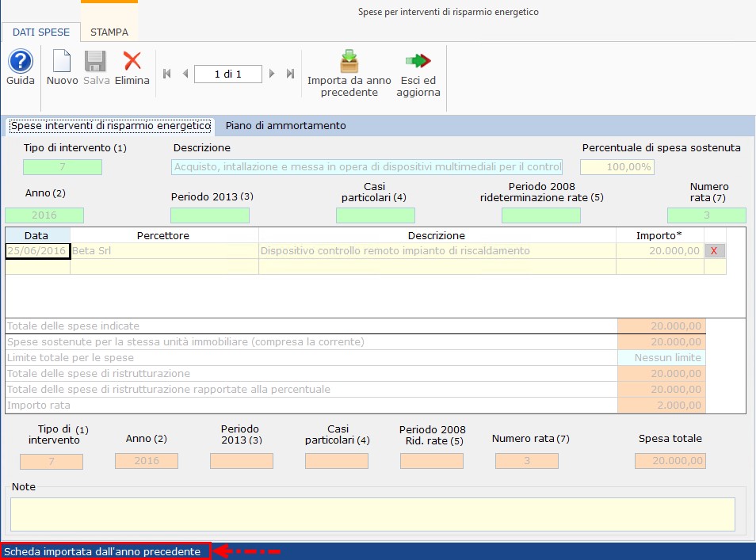Click the Percentuale di spesa sostenuta field
This screenshot has height=560, width=756.
click(617, 167)
